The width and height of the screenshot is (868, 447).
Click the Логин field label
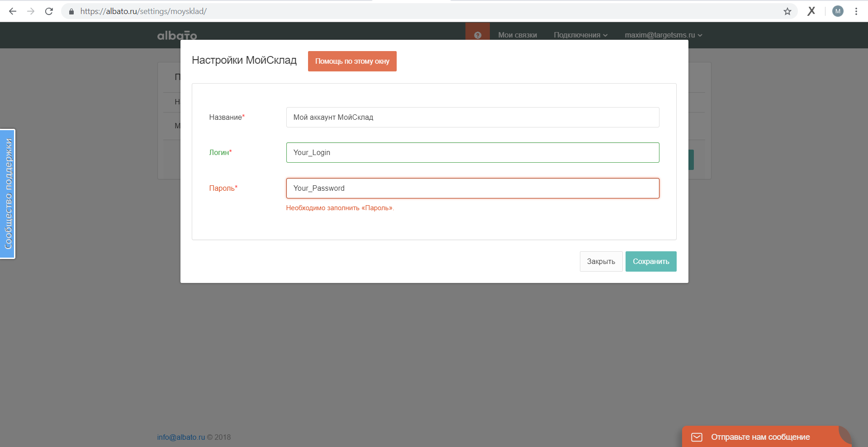pyautogui.click(x=220, y=153)
